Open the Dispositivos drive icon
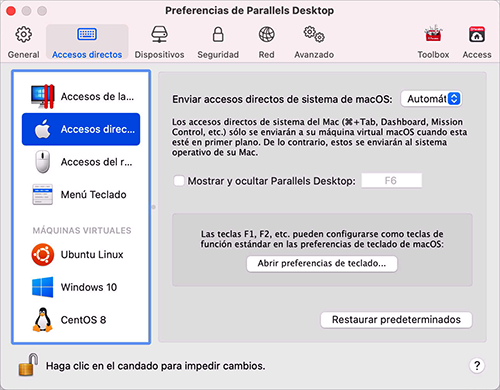The width and height of the screenshot is (500, 390). pyautogui.click(x=159, y=34)
